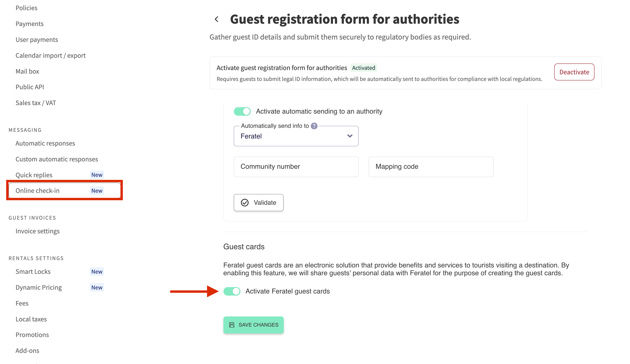The height and width of the screenshot is (364, 630).
Task: Expand dropdown using the chevron arrow
Action: pyautogui.click(x=350, y=136)
